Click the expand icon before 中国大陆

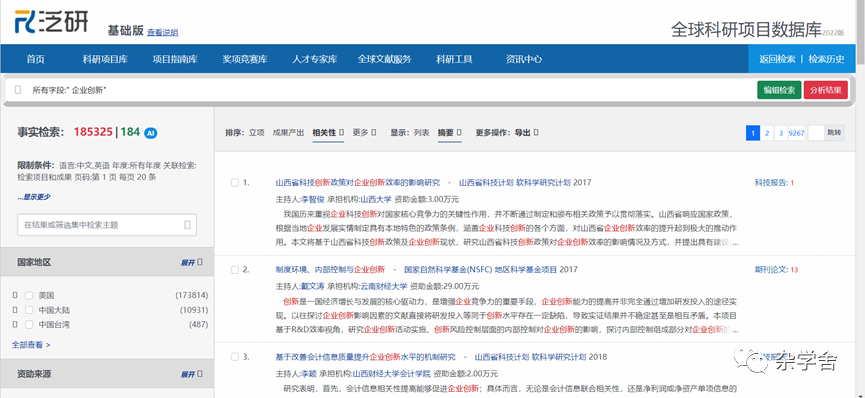coord(15,310)
